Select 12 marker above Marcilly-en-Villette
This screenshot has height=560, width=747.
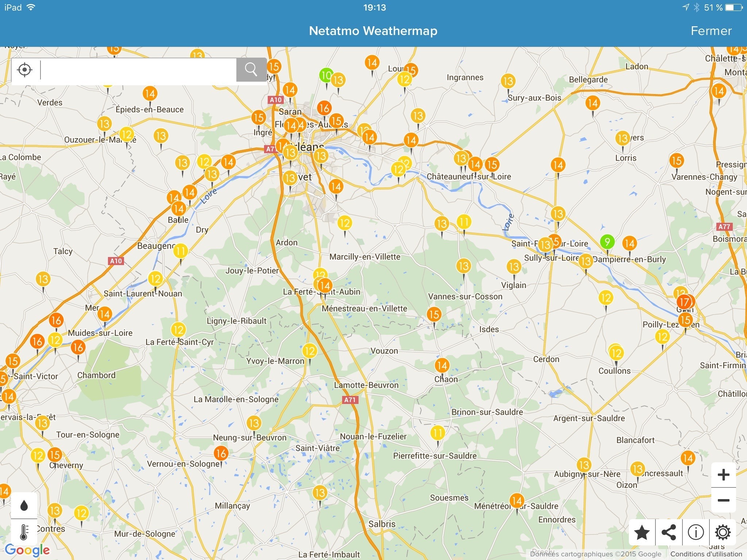pyautogui.click(x=344, y=223)
